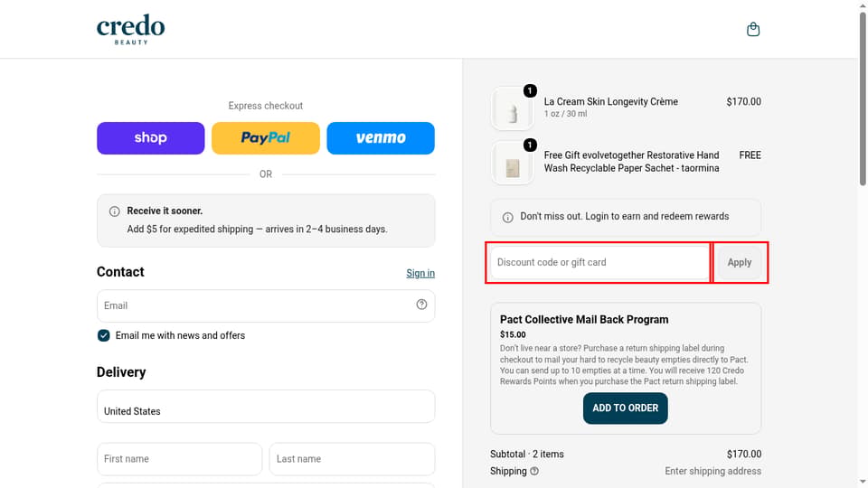Click the FREE price label of gift
The height and width of the screenshot is (488, 868).
(750, 155)
